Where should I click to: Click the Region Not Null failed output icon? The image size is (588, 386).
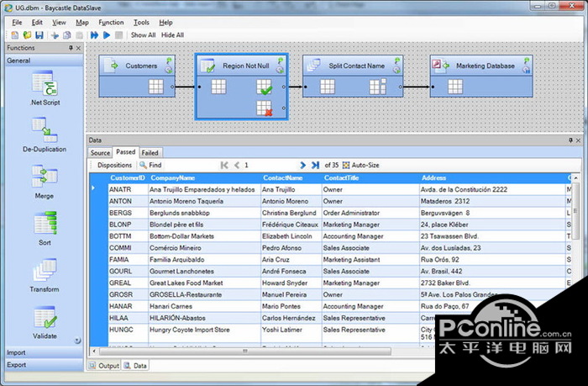pos(265,108)
